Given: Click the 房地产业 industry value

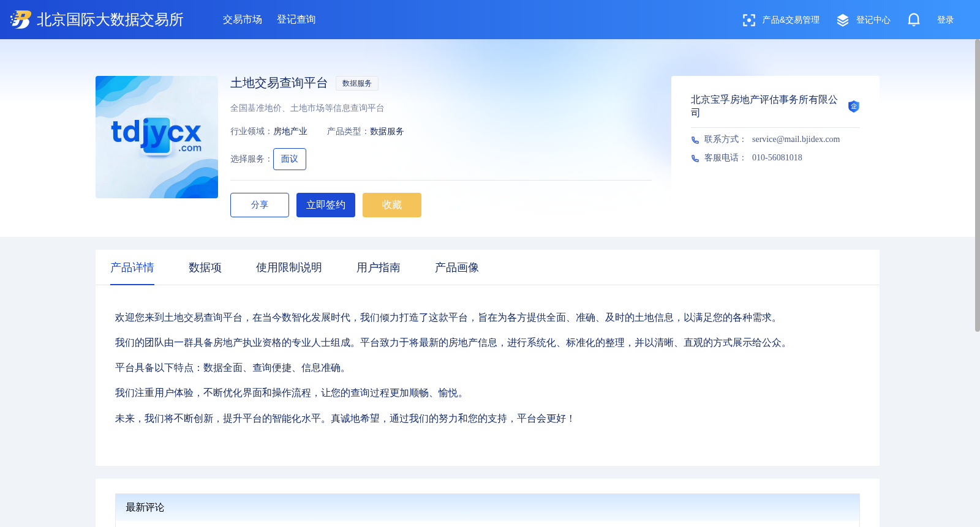Looking at the screenshot, I should click(x=290, y=132).
